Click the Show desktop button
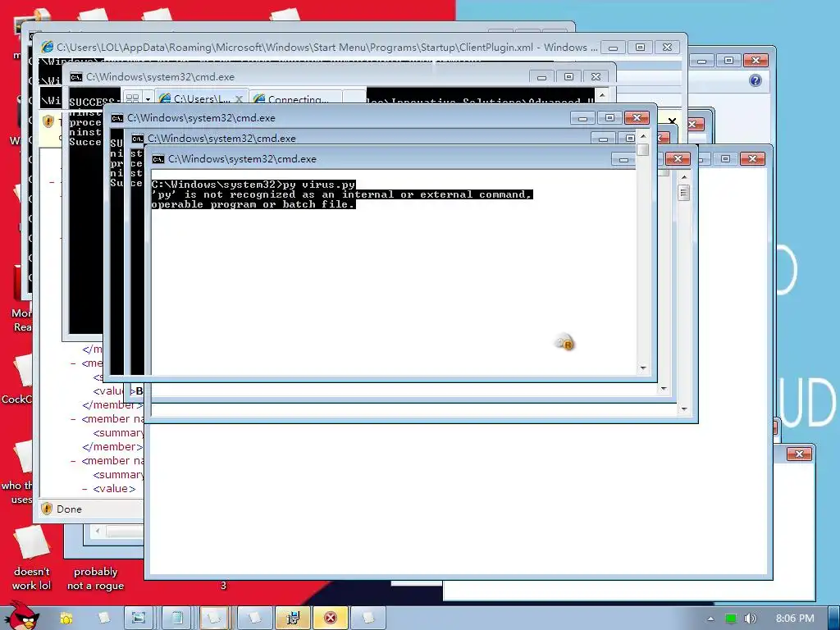Viewport: 840px width, 630px height. coord(834,619)
